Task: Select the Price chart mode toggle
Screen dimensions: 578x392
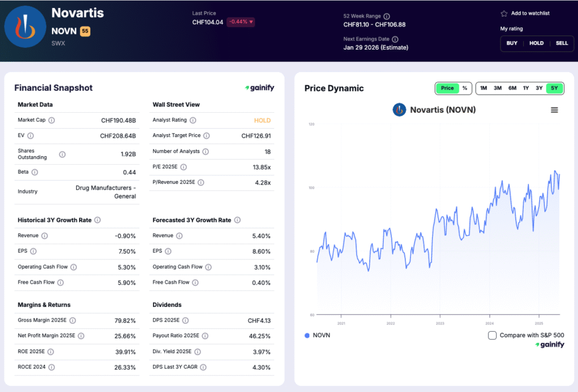Action: tap(447, 88)
